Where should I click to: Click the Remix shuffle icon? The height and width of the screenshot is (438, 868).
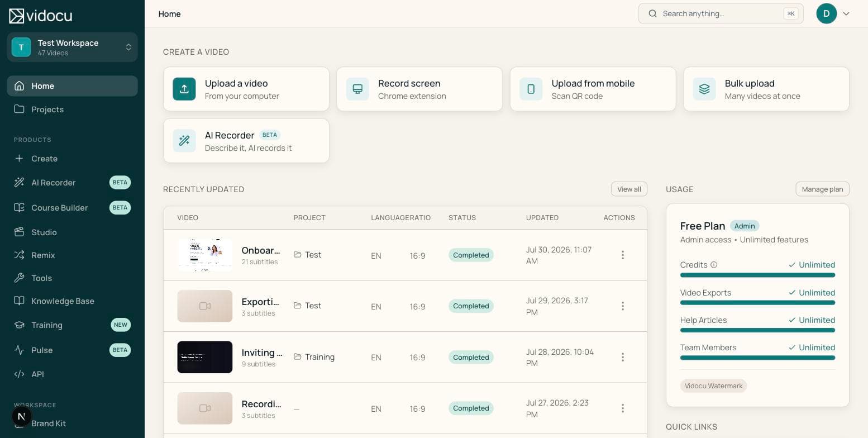pyautogui.click(x=20, y=255)
